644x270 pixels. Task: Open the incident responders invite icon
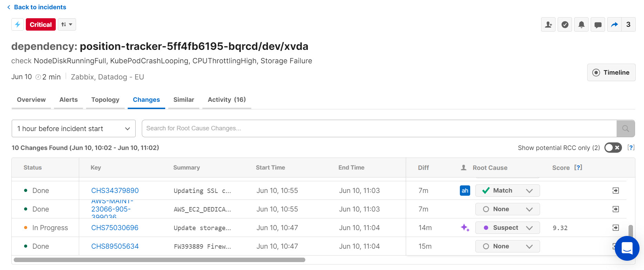(548, 24)
